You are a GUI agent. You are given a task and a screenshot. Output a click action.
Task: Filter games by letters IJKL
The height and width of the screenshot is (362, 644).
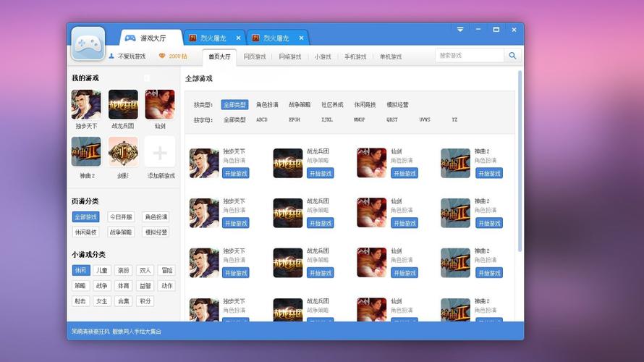click(x=327, y=120)
